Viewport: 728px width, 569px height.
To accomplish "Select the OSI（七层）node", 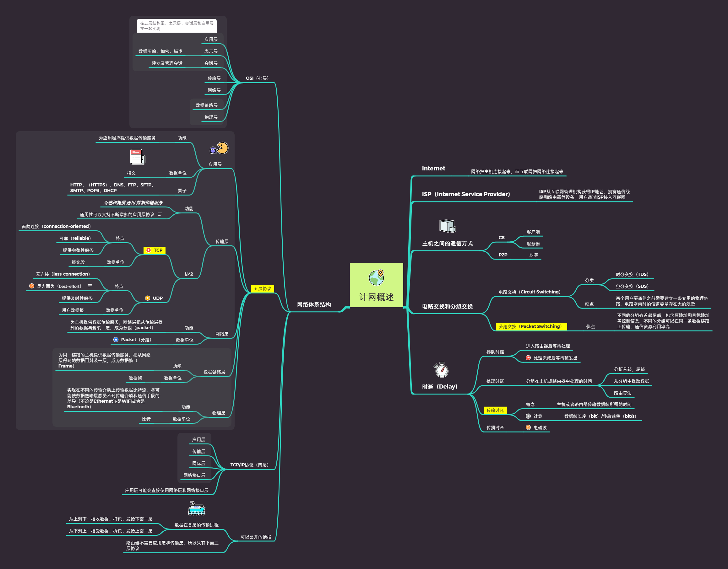I will pyautogui.click(x=257, y=78).
